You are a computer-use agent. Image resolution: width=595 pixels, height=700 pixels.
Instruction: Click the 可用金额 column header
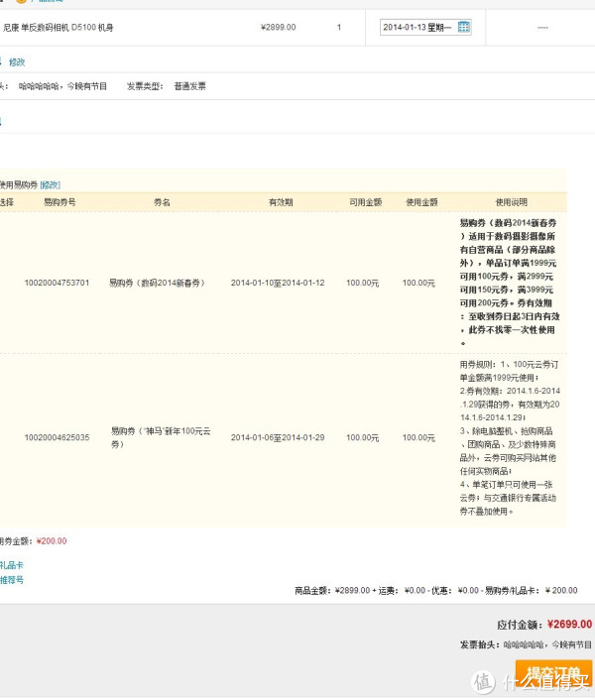(365, 202)
